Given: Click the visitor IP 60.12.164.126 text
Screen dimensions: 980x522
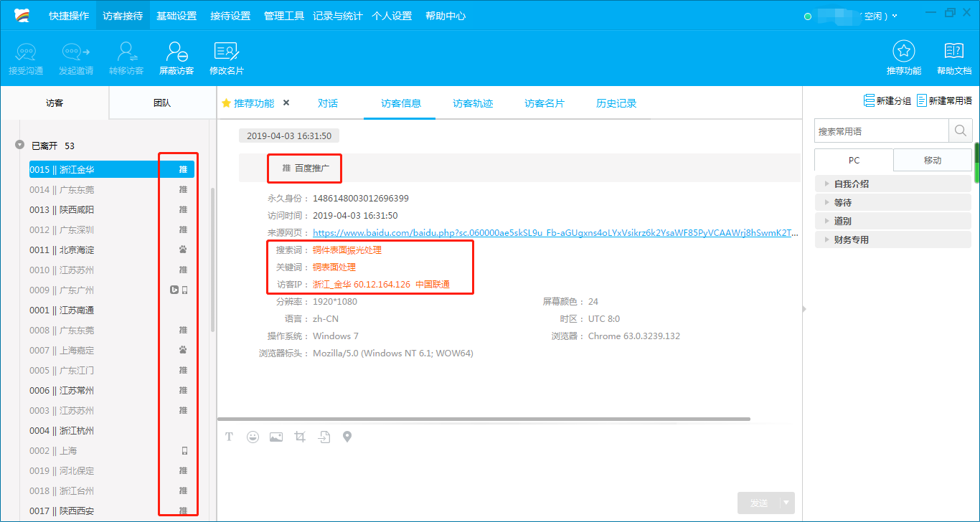Looking at the screenshot, I should tap(382, 285).
